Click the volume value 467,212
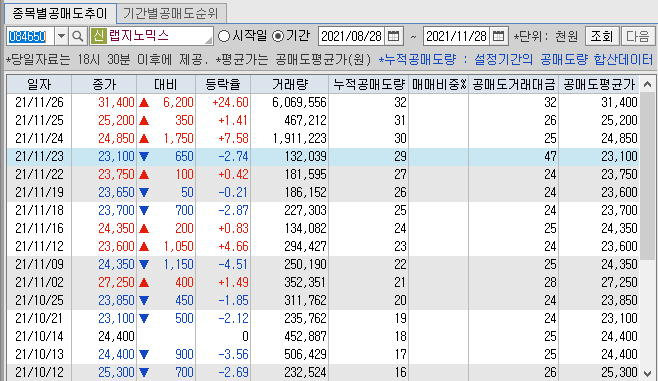The image size is (658, 381). (305, 120)
